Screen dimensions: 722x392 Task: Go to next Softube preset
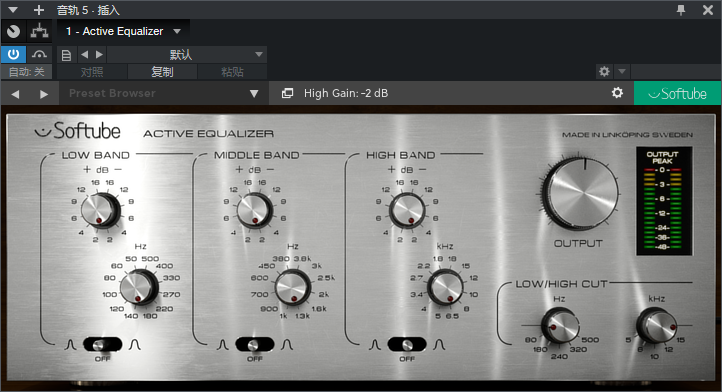44,94
